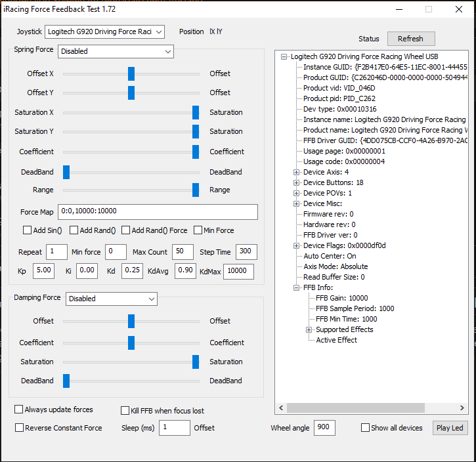Click the device tree scroll-left arrow

tap(281, 408)
